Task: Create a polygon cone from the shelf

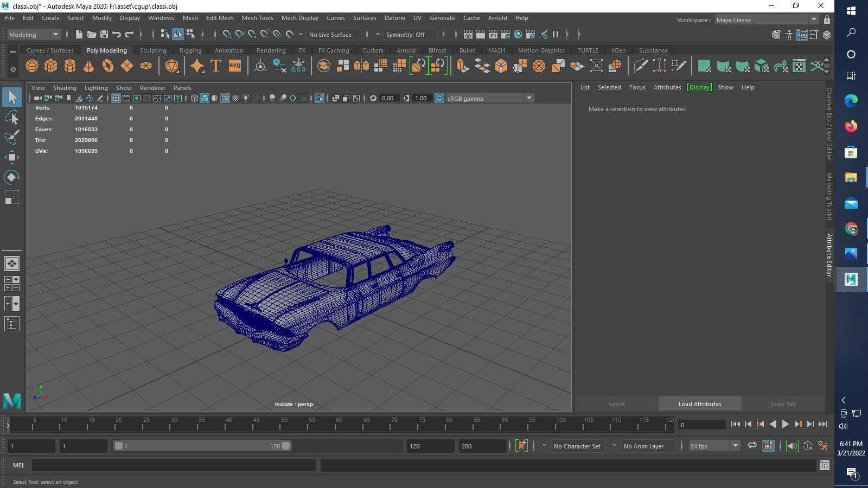Action: 88,66
